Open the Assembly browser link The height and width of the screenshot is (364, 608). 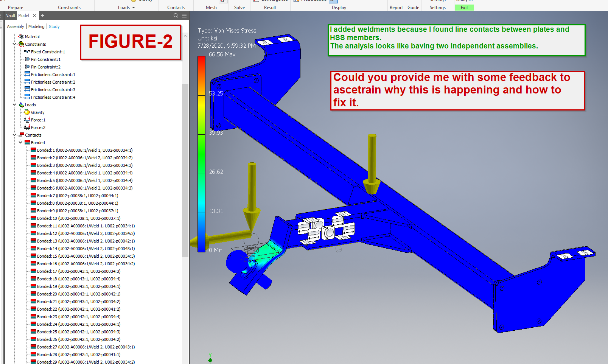[15, 26]
